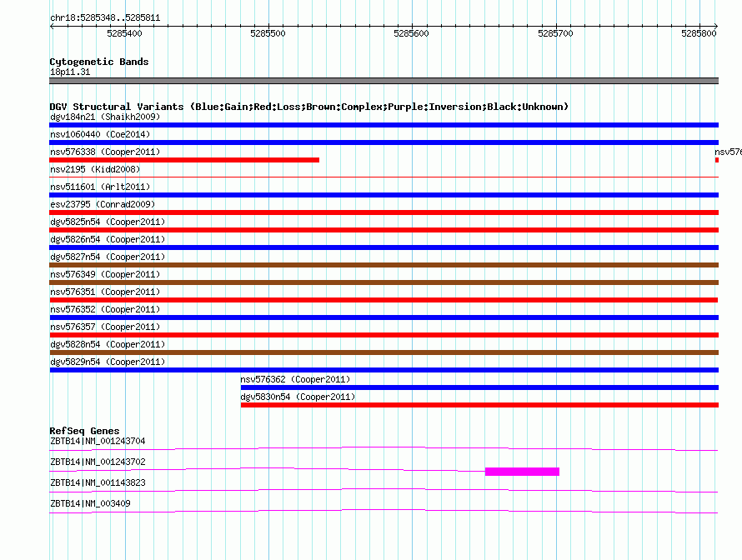This screenshot has width=742, height=560.
Task: Open nsv576357 (Cooper2011) label
Action: pos(105,327)
